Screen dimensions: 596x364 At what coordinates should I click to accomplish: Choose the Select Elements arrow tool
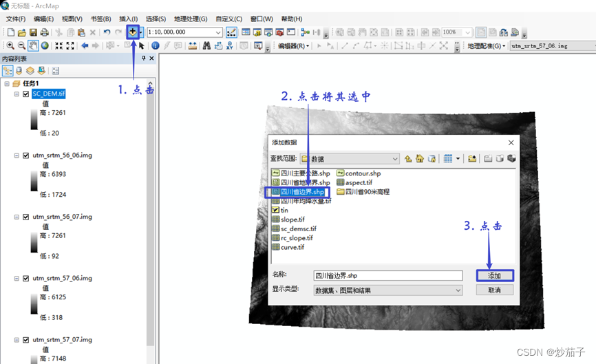pyautogui.click(x=141, y=45)
